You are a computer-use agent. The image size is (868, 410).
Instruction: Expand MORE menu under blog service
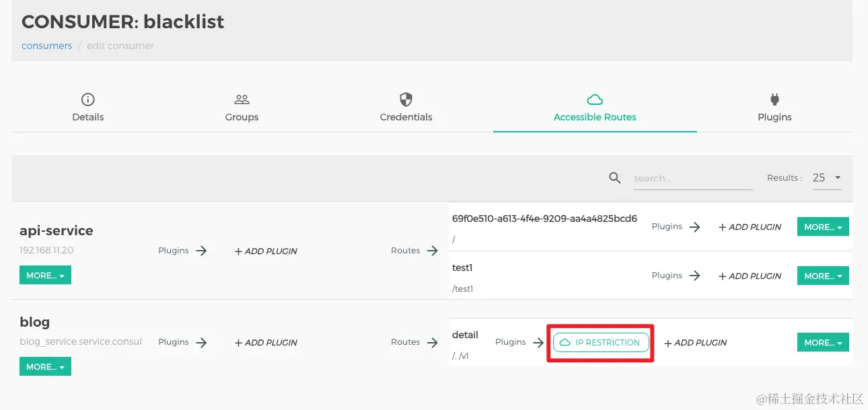tap(45, 367)
